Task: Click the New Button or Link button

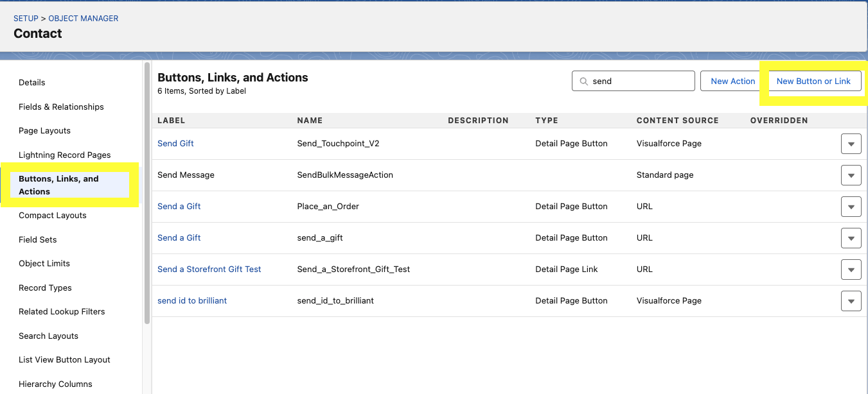Action: [813, 81]
